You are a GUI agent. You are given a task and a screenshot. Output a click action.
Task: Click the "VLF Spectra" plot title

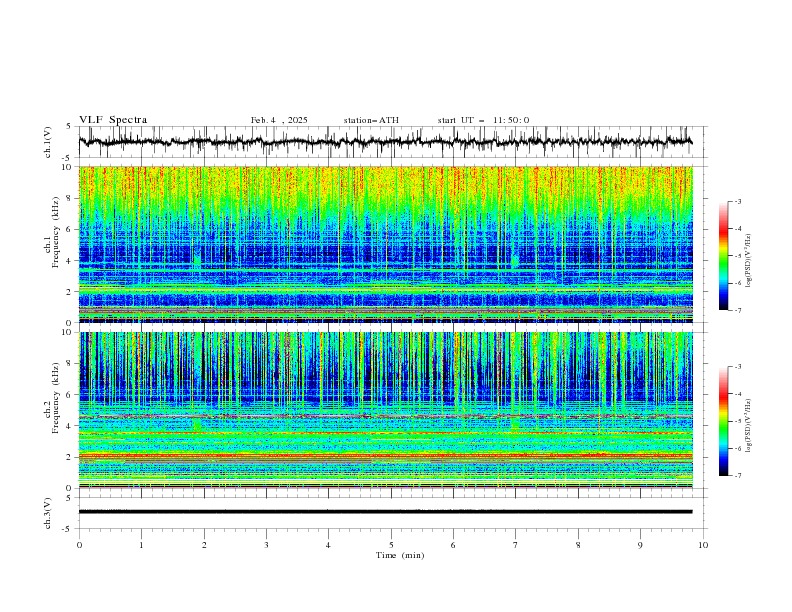click(113, 120)
